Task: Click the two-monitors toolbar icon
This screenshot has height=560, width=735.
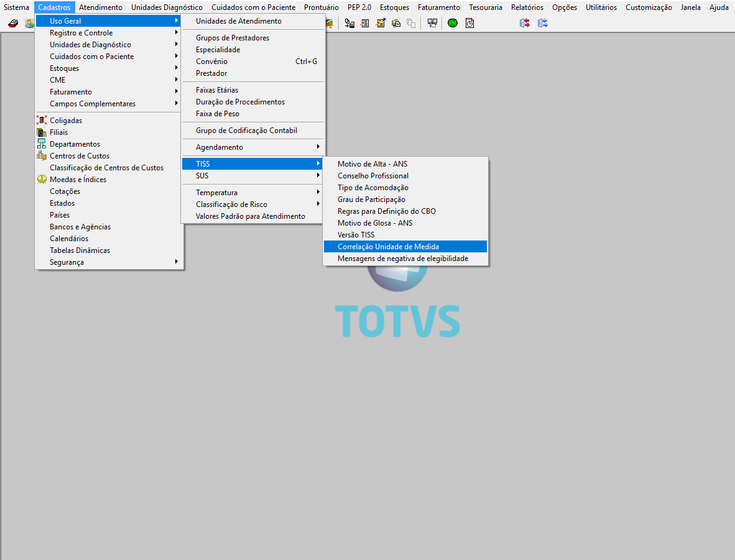Action: tap(432, 23)
